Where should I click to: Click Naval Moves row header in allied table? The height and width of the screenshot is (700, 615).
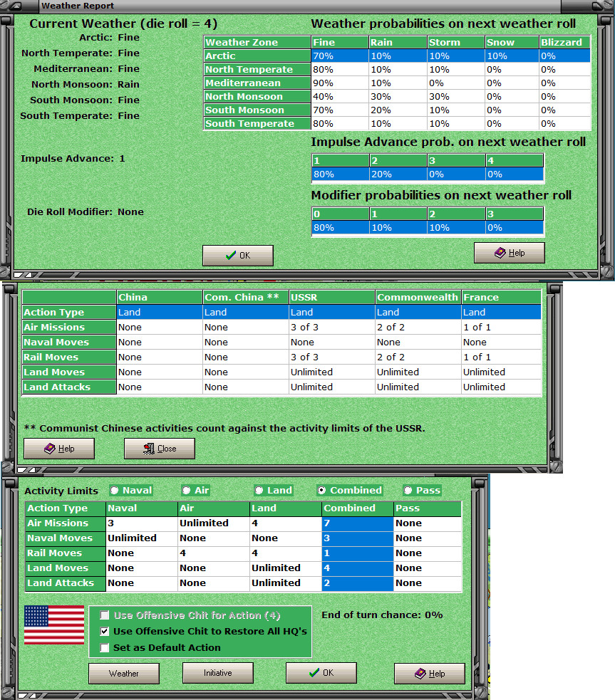tap(69, 342)
